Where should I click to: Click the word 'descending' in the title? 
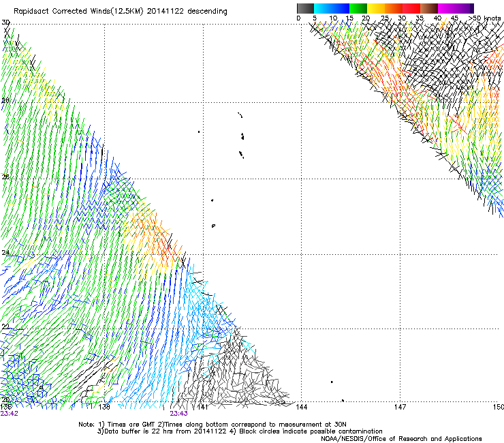pyautogui.click(x=207, y=12)
